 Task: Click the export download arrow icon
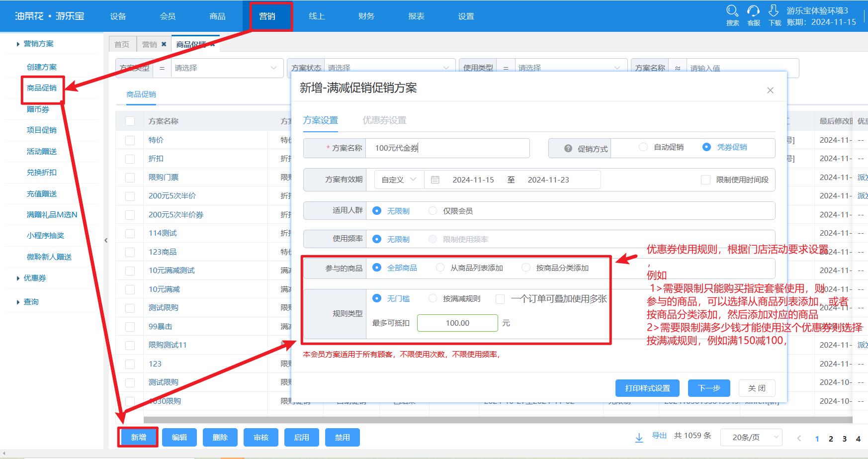[x=639, y=438]
